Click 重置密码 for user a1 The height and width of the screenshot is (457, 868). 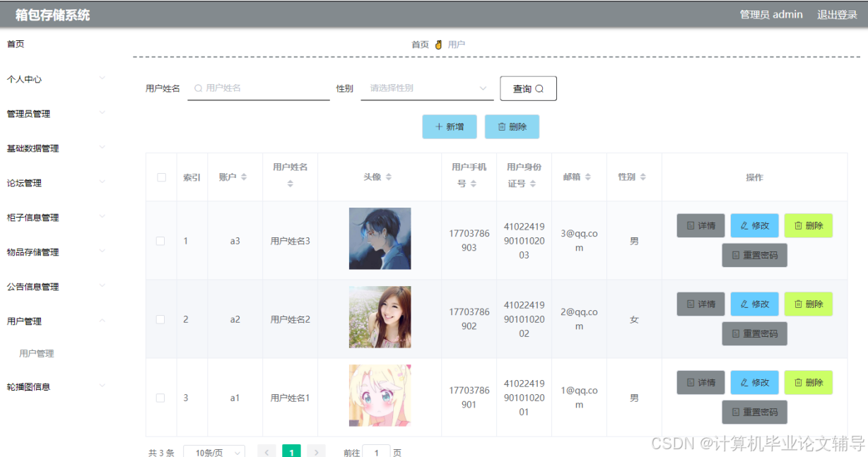[754, 412]
